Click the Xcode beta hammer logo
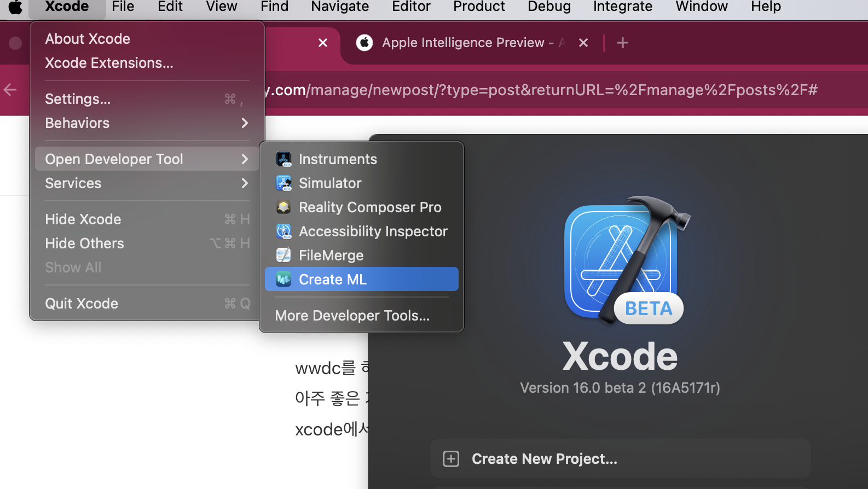This screenshot has height=489, width=868. coord(627,260)
